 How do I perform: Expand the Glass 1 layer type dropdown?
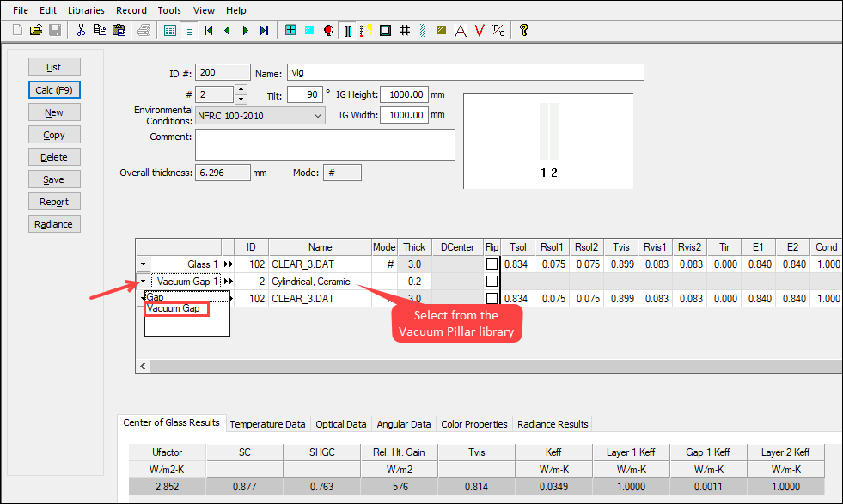point(144,264)
